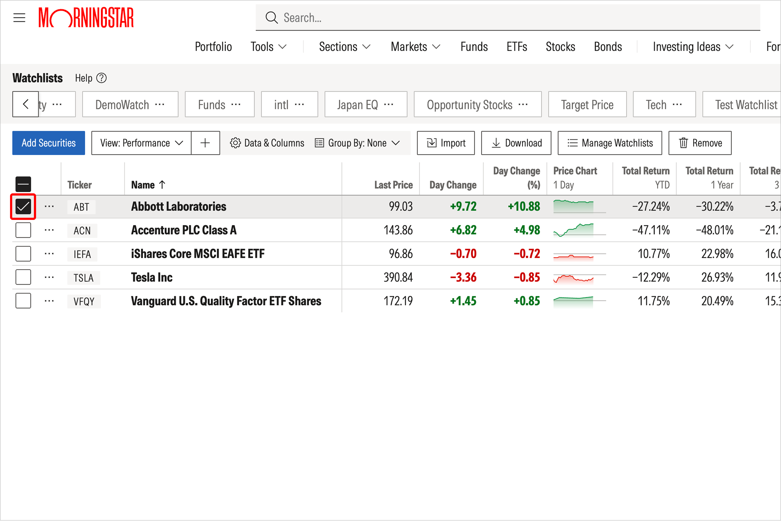The image size is (781, 532).
Task: Click the search magnifier icon
Action: pyautogui.click(x=271, y=17)
